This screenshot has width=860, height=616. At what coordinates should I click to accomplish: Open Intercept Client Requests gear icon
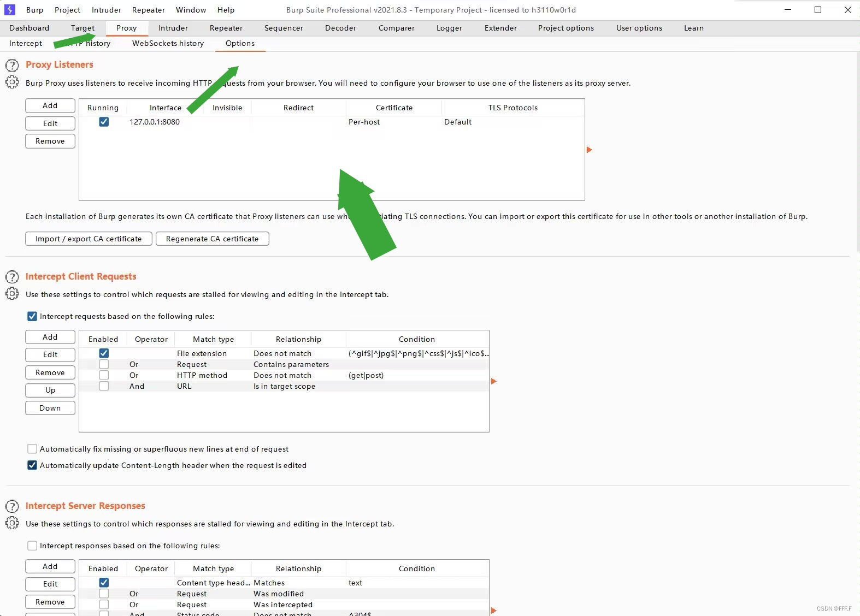point(12,294)
